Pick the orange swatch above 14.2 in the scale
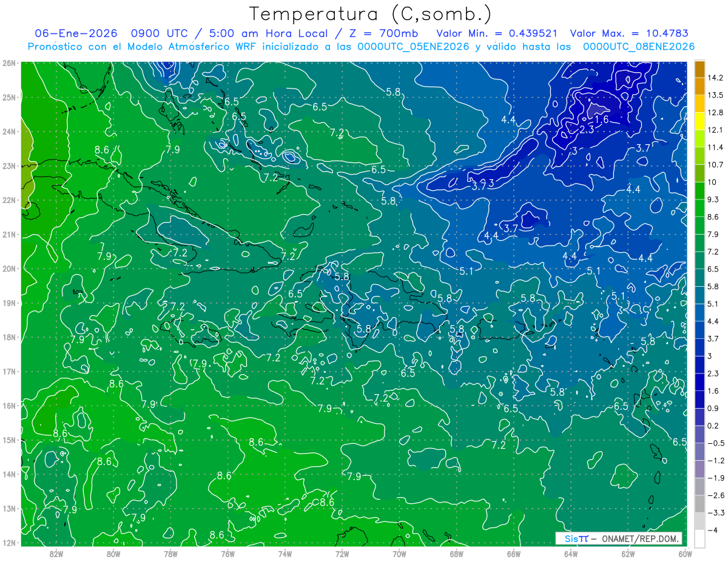Screen dimensions: 728x562 tap(699, 69)
